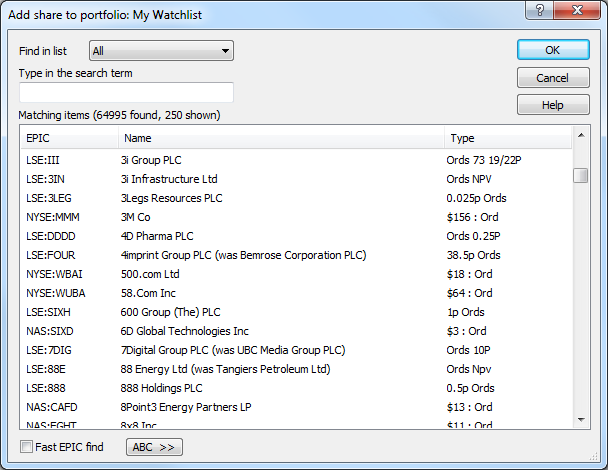Sort by the EPIC column header

click(69, 138)
